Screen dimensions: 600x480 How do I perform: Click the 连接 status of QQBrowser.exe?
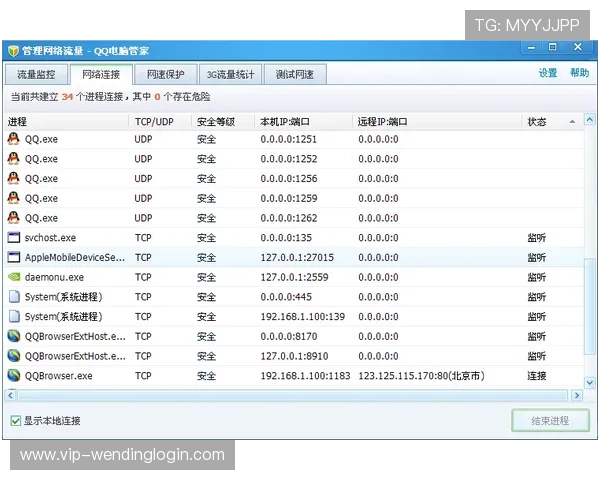pos(536,376)
